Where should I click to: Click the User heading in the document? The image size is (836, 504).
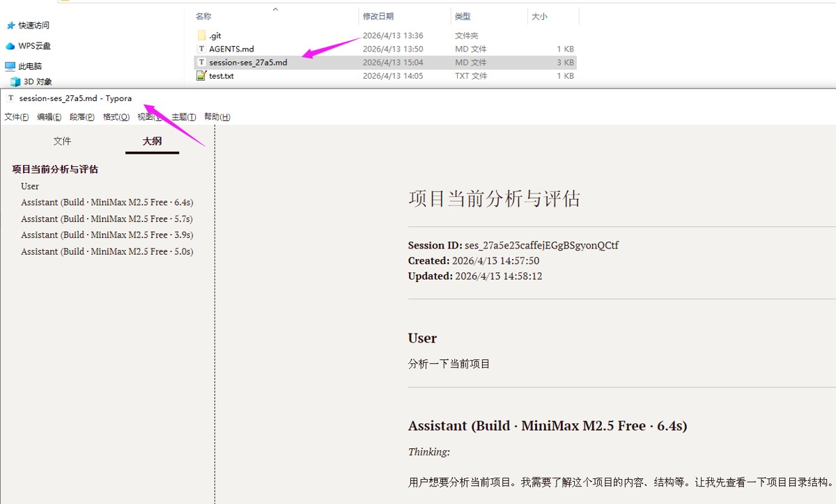pos(422,338)
